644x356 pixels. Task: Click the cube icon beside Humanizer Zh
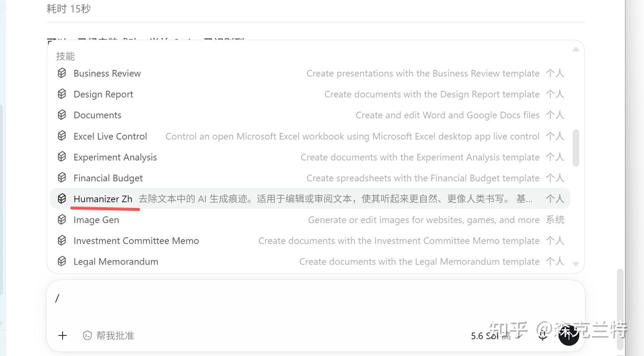62,199
